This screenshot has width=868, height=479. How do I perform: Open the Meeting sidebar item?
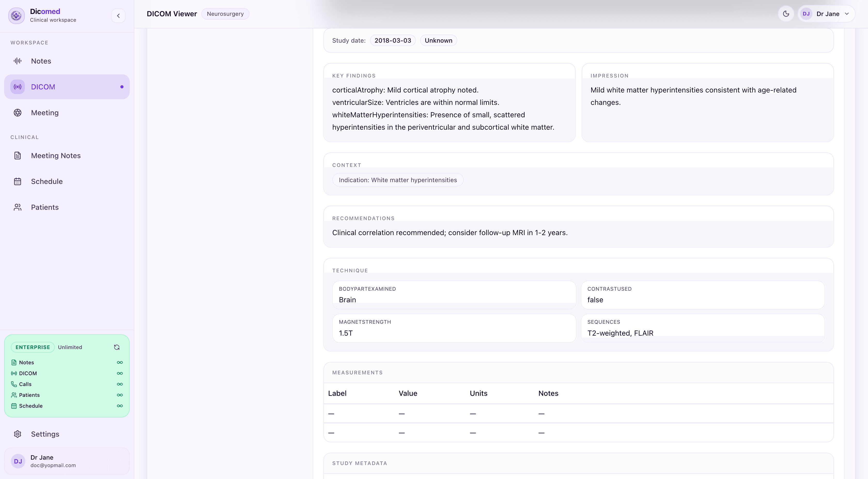[67, 113]
